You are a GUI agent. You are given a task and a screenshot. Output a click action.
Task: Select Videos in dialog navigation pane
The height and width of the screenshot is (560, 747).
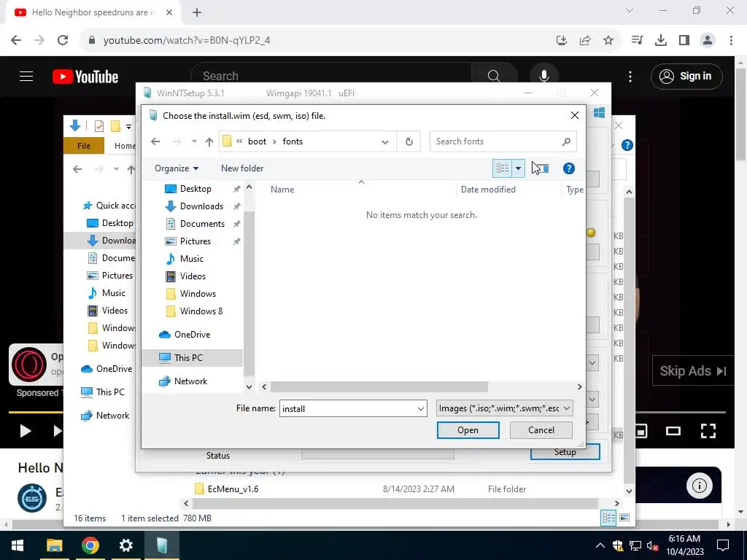tap(193, 276)
